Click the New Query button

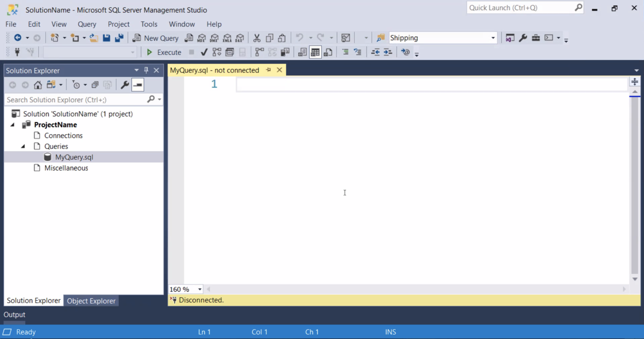(156, 38)
